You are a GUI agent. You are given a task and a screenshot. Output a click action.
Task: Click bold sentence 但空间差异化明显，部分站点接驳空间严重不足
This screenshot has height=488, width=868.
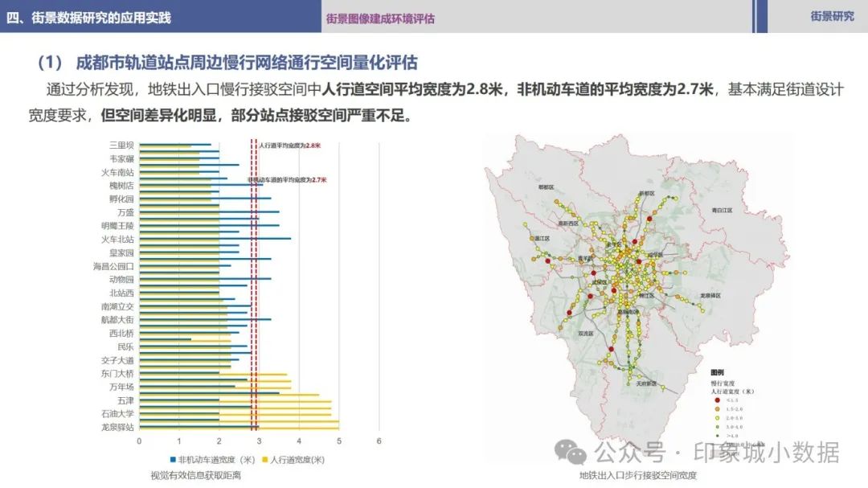pyautogui.click(x=253, y=115)
